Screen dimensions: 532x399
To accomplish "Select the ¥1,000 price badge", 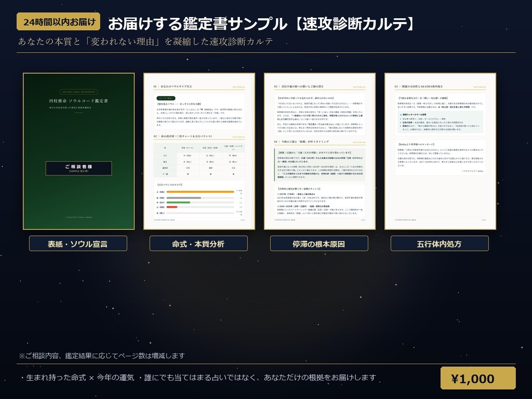I will click(x=478, y=378).
